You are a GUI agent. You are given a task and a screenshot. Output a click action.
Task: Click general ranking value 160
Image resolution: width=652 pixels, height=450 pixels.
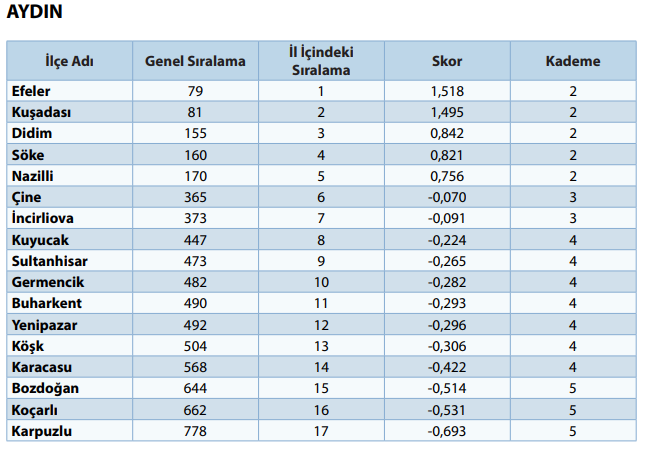195,155
